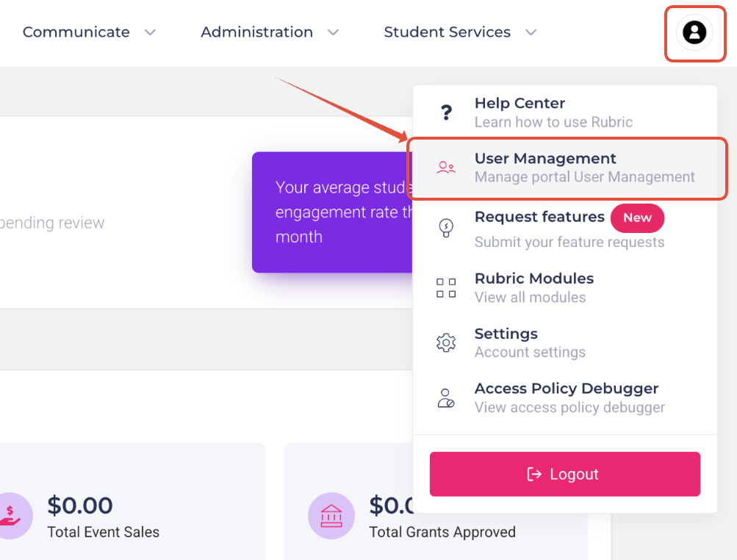Click the New badge beside Request features
This screenshot has height=560, width=737.
coord(637,218)
